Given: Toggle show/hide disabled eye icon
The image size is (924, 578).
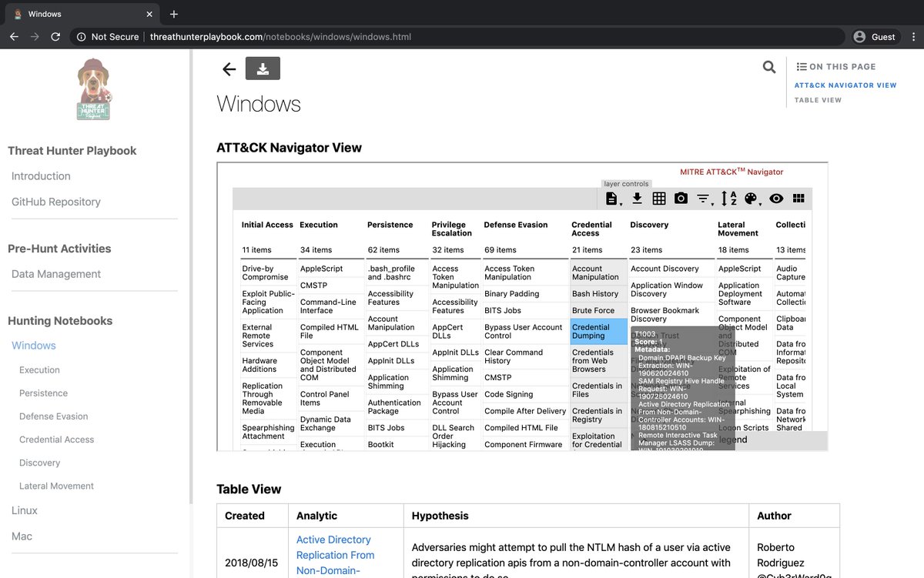Looking at the screenshot, I should click(776, 199).
